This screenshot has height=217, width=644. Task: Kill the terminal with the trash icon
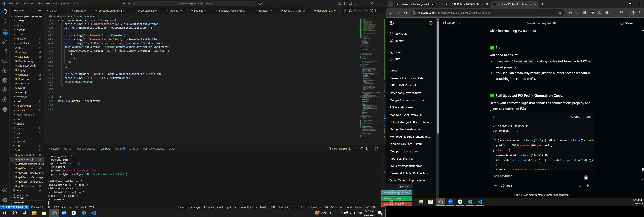366,149
